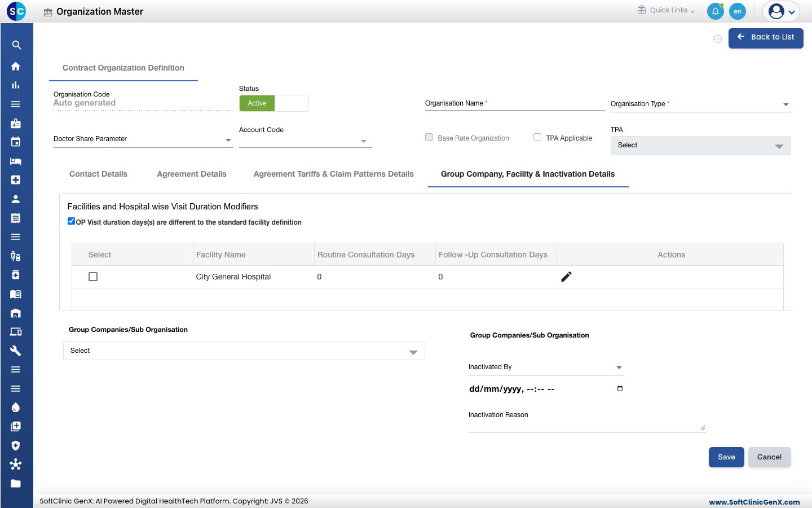The height and width of the screenshot is (508, 812).
Task: Expand Group Companies/Sub Organisation Select dropdown
Action: click(x=244, y=351)
